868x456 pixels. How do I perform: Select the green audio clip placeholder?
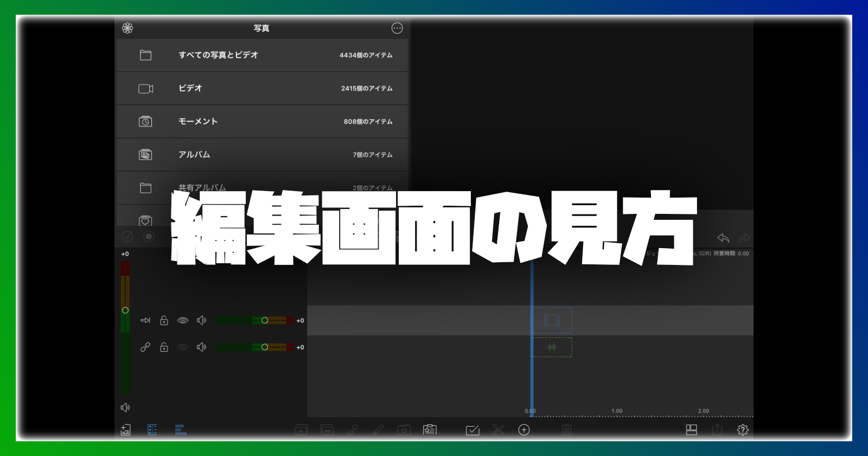552,347
